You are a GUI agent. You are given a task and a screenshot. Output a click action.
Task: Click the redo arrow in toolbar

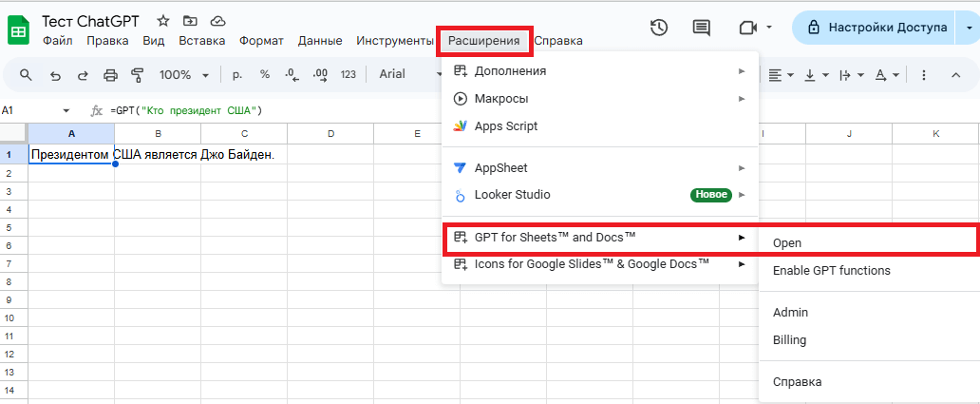[x=83, y=75]
